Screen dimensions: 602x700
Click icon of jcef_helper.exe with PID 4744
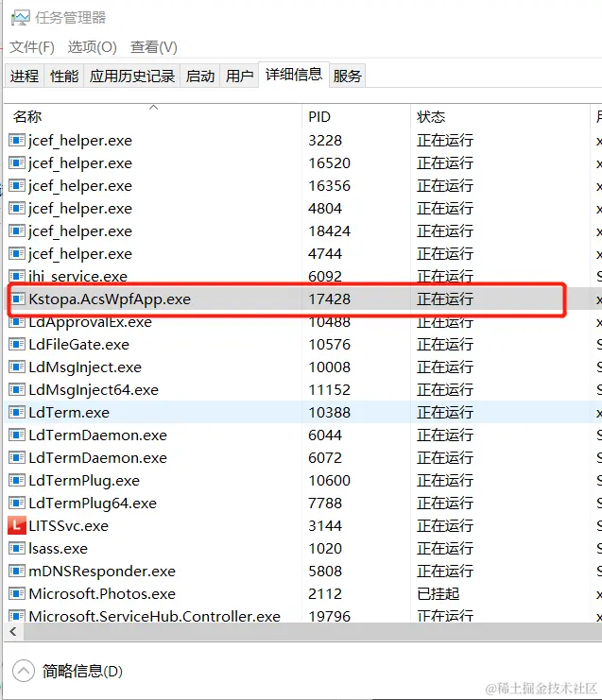click(17, 253)
